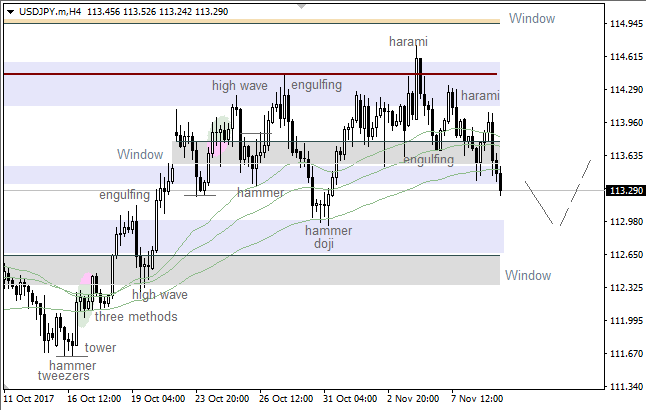
Task: Select the current price tag 113.290
Action: pos(625,190)
